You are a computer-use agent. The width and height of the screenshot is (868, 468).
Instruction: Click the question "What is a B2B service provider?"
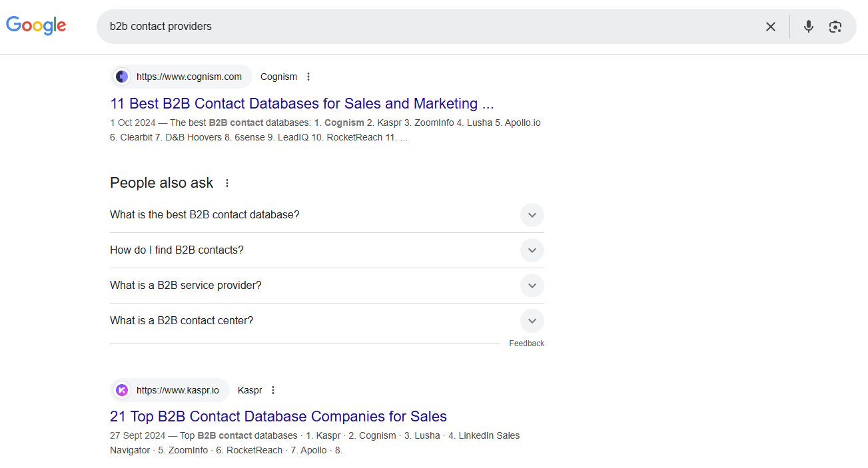pos(186,286)
